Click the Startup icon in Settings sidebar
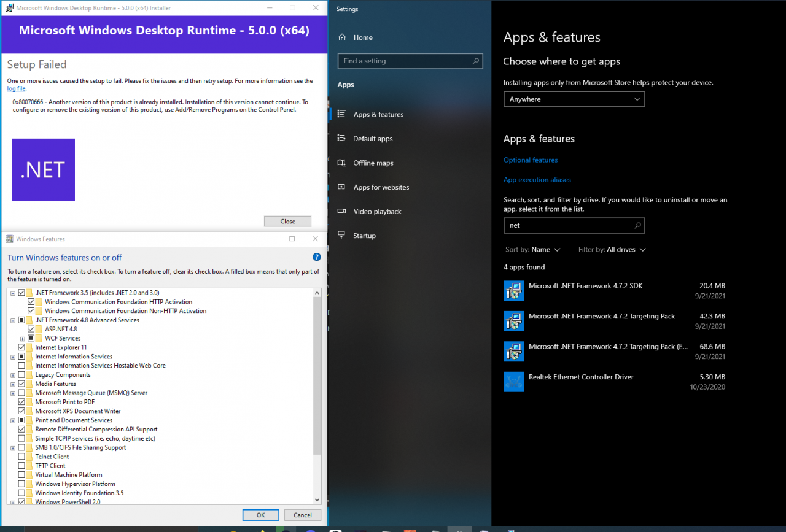The width and height of the screenshot is (786, 532). tap(342, 236)
